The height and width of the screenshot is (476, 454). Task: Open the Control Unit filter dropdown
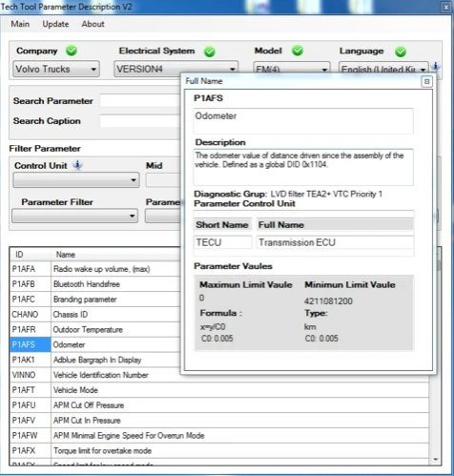click(76, 180)
